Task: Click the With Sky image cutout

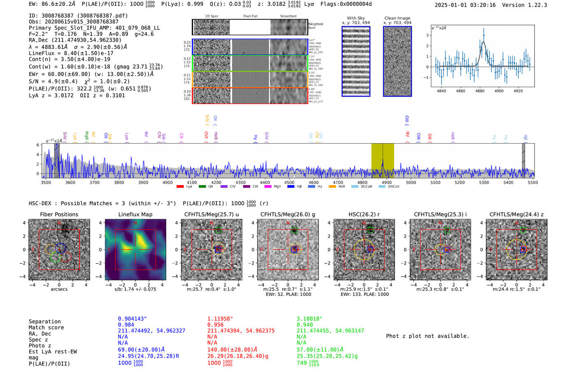Action: pos(356,61)
